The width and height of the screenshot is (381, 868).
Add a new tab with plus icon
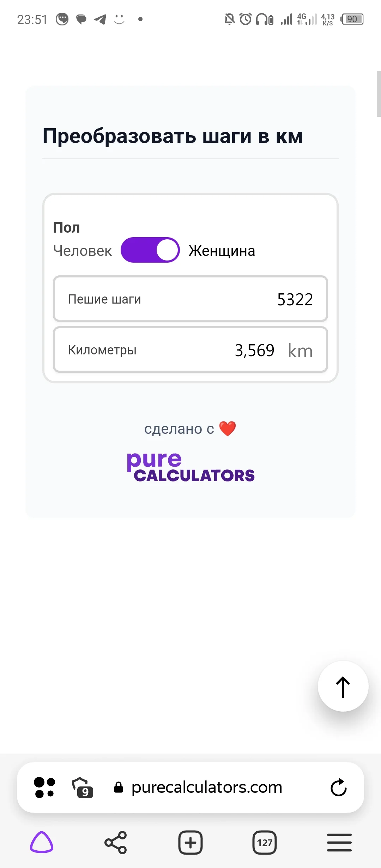[x=190, y=843]
